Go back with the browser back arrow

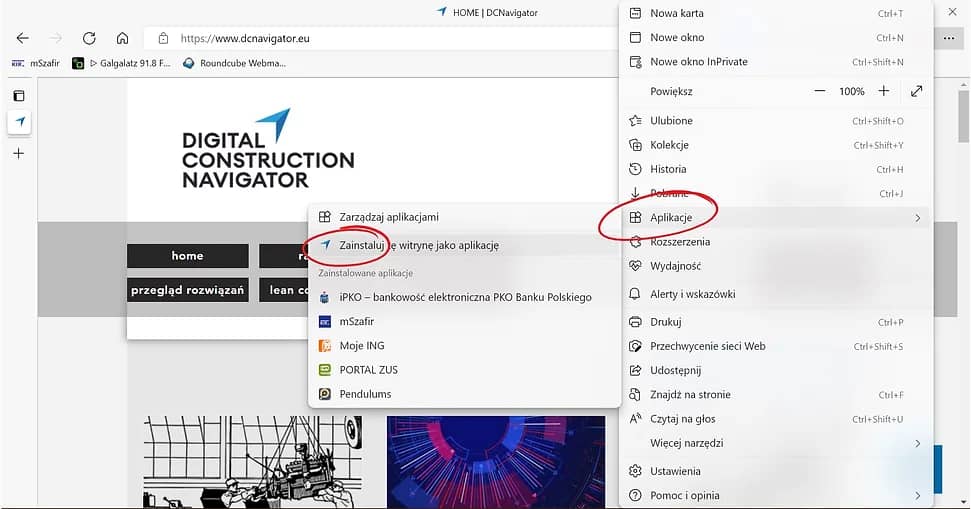click(x=22, y=38)
